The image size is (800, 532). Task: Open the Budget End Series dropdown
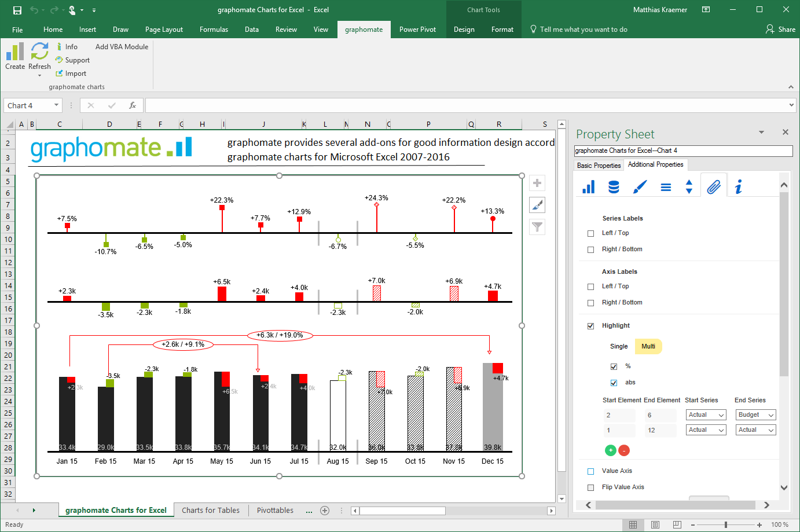(755, 415)
